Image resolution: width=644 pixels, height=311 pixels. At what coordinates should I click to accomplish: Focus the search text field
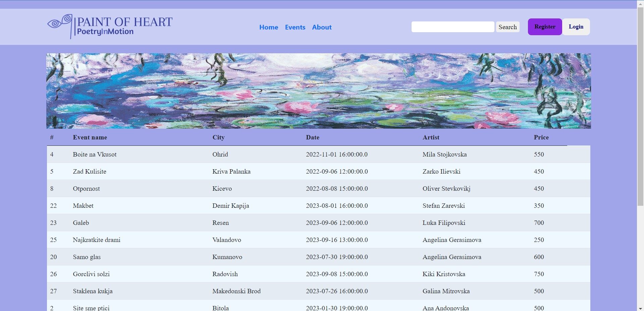(x=452, y=27)
